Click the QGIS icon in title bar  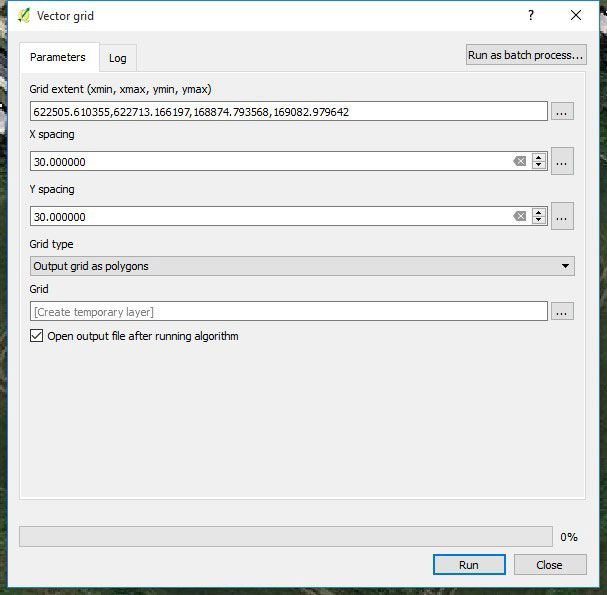pyautogui.click(x=24, y=16)
